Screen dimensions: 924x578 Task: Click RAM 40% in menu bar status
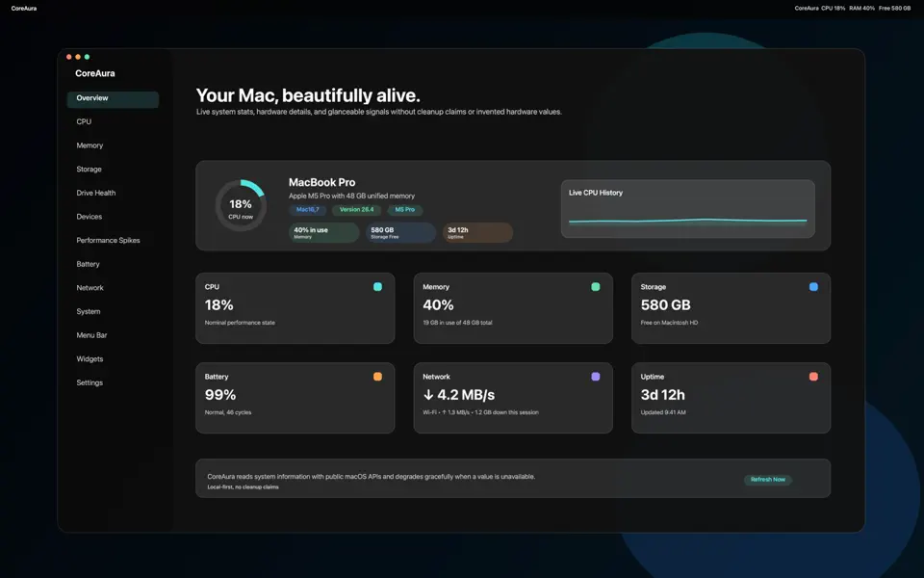pos(862,9)
